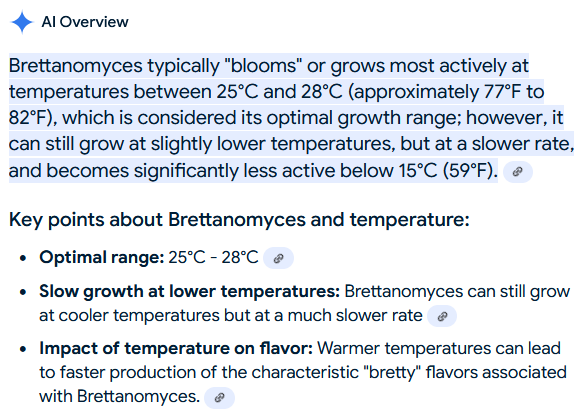Open source link beside Optimal range 25°C - 28°C
Viewport: 582px width, 418px height.
278,258
